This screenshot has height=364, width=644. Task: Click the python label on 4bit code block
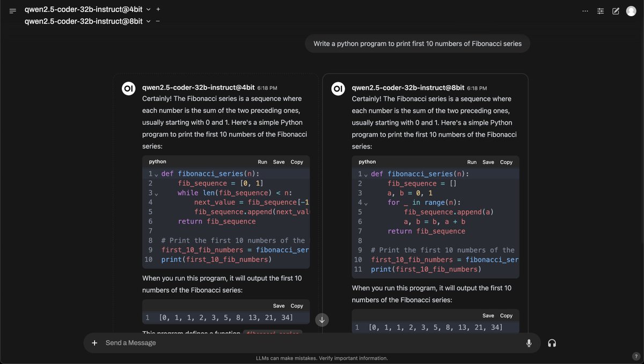pyautogui.click(x=157, y=161)
